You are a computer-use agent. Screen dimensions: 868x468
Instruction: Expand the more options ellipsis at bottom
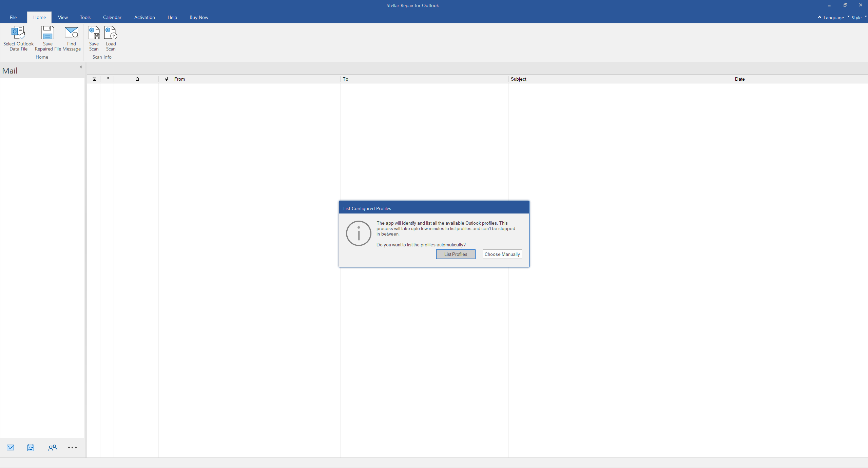pos(72,448)
